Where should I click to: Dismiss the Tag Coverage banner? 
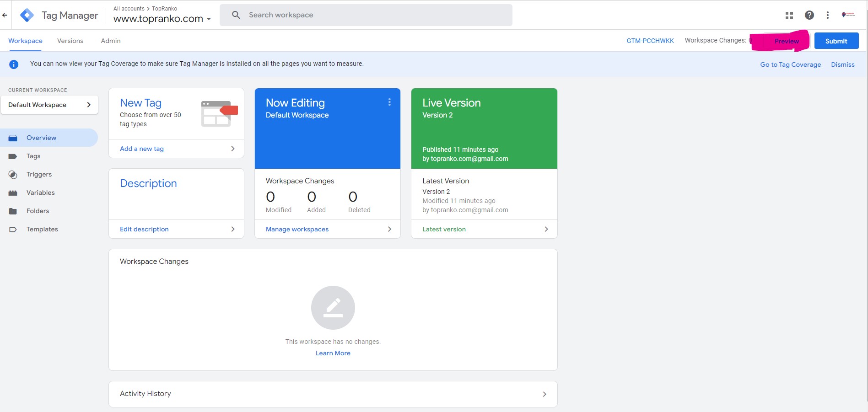click(x=843, y=64)
